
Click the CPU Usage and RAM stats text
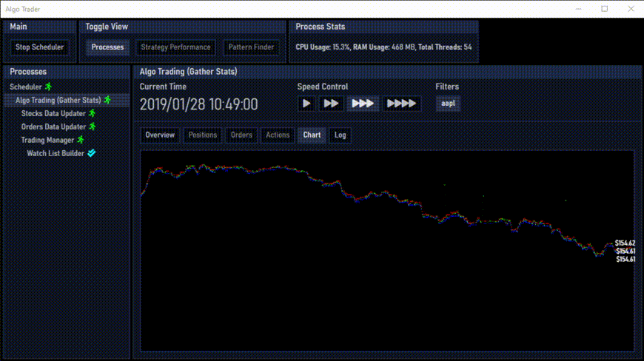[383, 47]
